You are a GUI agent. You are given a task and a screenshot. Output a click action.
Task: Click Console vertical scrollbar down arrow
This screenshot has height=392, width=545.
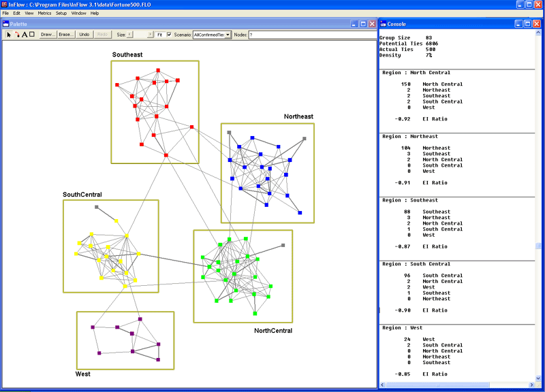(538, 378)
